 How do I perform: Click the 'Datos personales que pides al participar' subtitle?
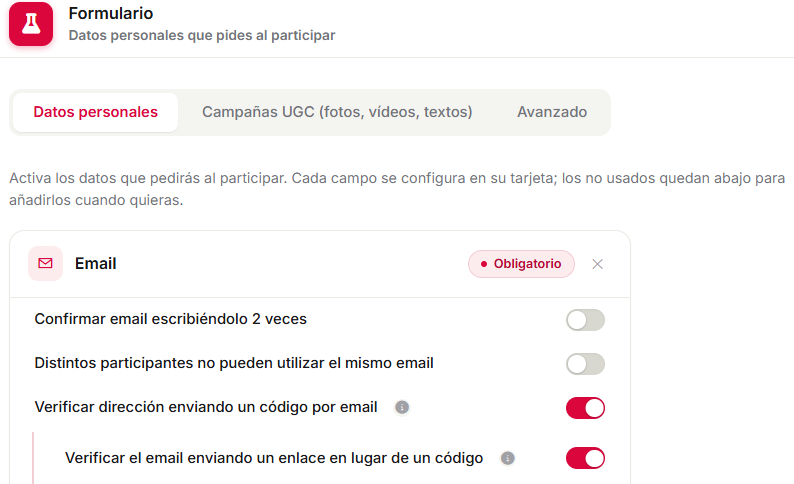(202, 35)
